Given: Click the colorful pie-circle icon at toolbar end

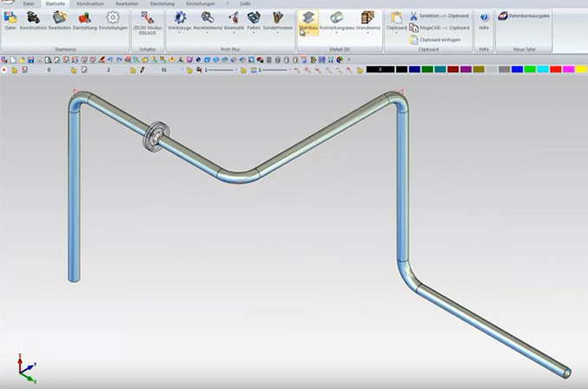Looking at the screenshot, I should pyautogui.click(x=339, y=60).
